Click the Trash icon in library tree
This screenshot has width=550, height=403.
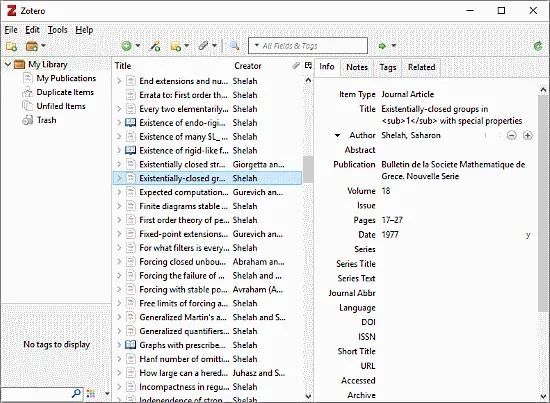point(27,120)
